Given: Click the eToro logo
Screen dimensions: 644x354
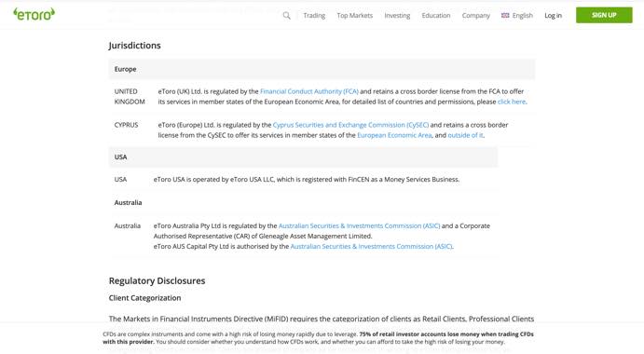Looking at the screenshot, I should (34, 14).
